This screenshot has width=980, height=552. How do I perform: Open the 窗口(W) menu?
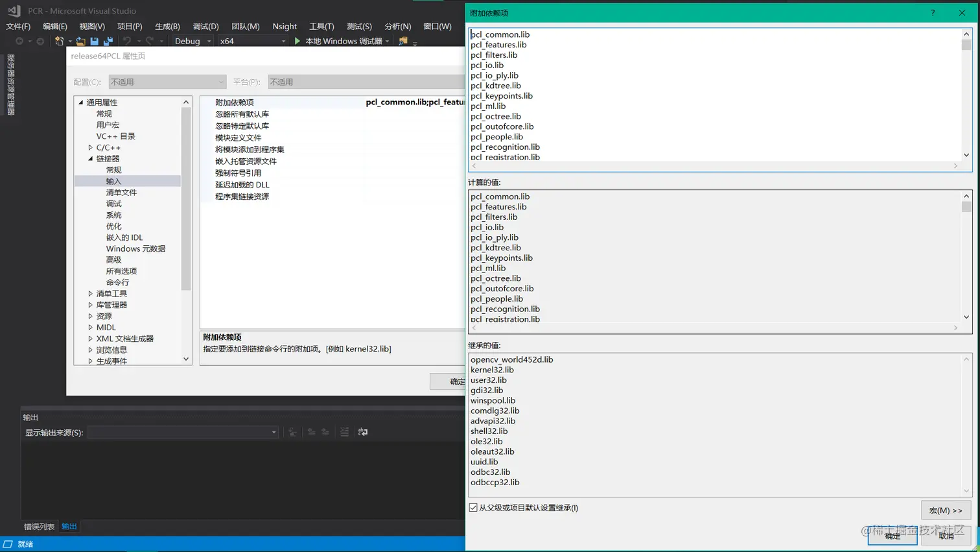pyautogui.click(x=437, y=26)
